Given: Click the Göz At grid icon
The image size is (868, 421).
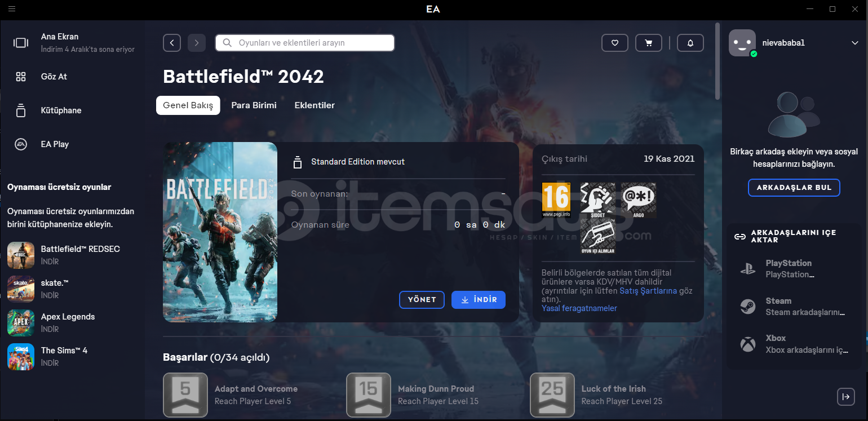Looking at the screenshot, I should click(21, 77).
